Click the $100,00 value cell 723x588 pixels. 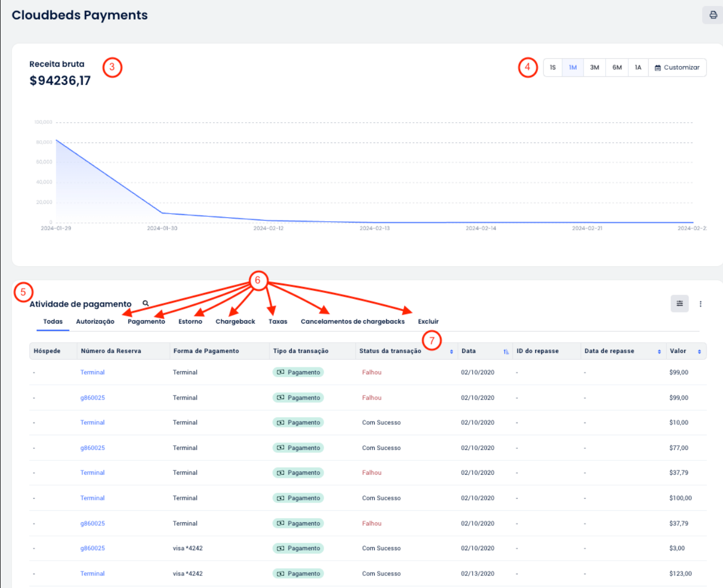click(x=680, y=498)
